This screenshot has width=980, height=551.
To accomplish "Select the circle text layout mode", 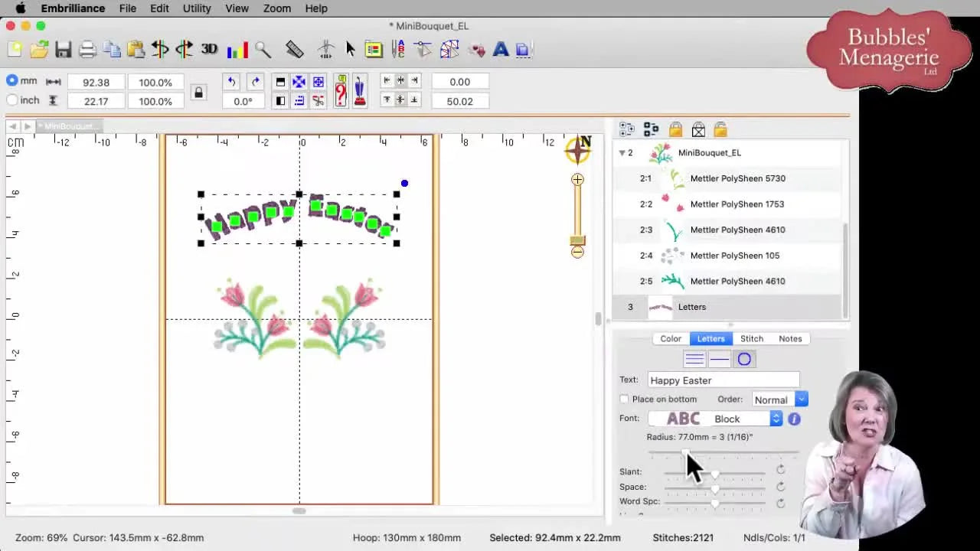I will [x=744, y=359].
